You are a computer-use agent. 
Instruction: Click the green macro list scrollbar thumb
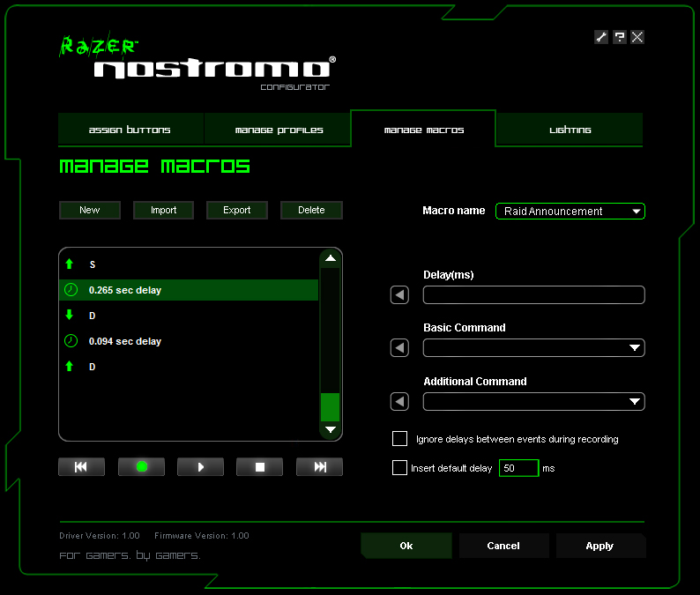331,407
